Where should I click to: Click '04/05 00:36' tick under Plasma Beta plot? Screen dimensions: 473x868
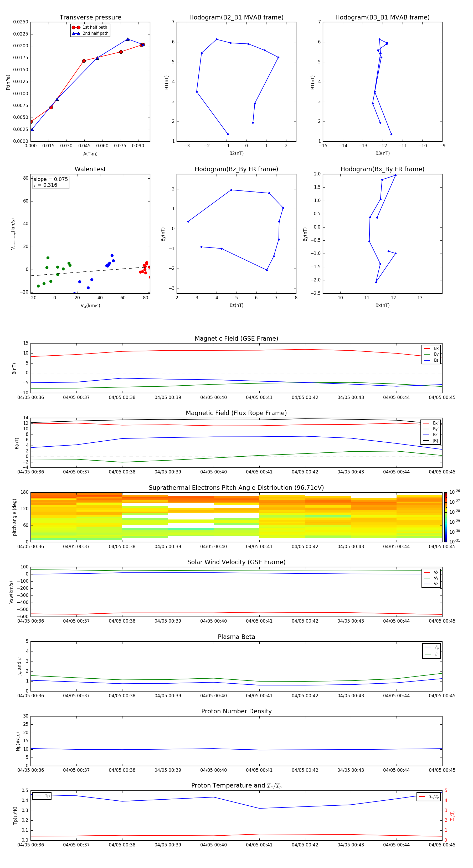[x=31, y=696]
